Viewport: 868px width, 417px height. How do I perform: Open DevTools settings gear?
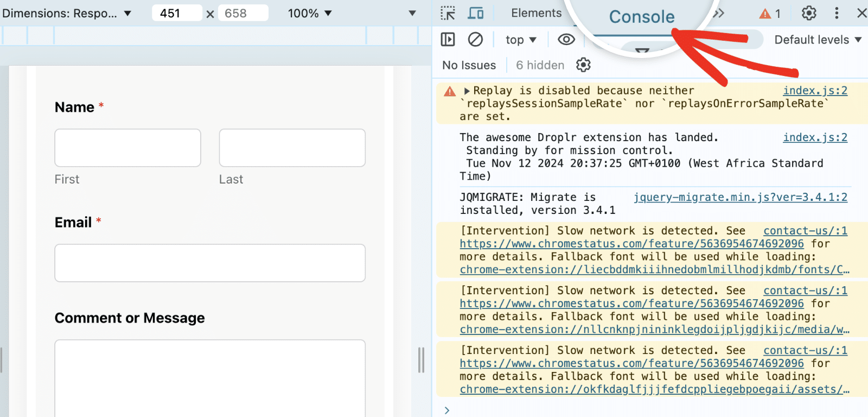coord(809,13)
